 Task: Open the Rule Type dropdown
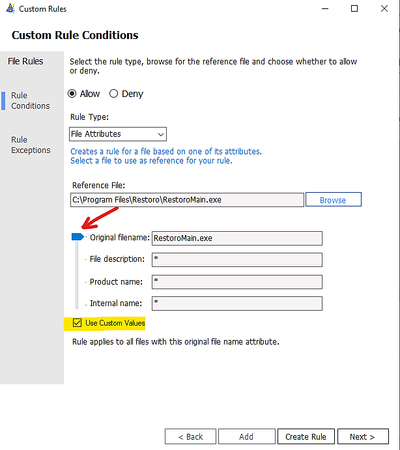tap(118, 134)
